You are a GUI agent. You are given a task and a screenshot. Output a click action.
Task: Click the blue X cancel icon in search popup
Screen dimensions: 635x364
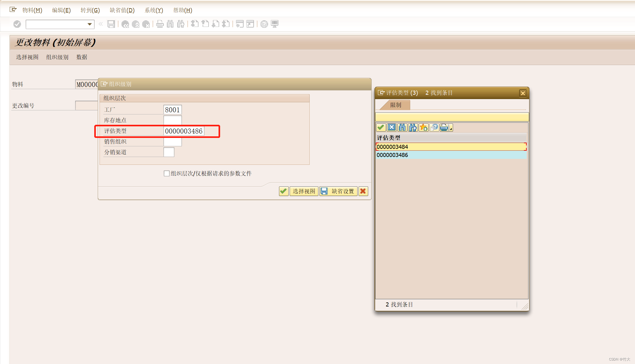(x=391, y=128)
